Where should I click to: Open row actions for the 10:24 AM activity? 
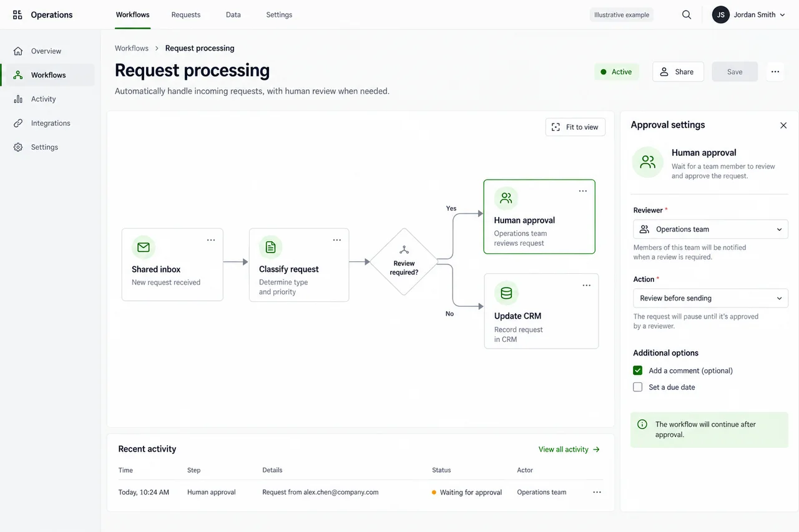[x=597, y=492]
